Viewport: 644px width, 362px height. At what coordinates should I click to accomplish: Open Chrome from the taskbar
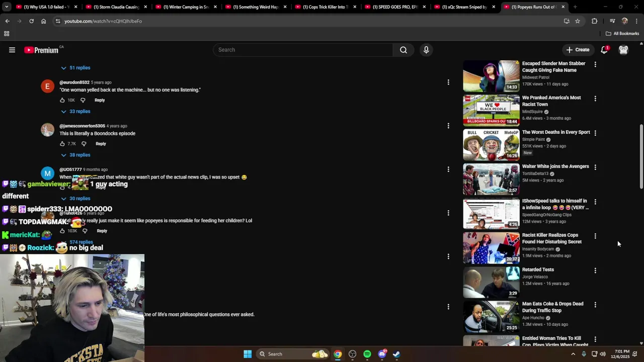point(338,354)
